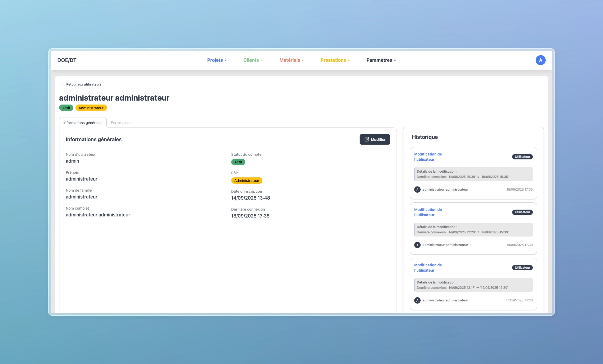Click the pencil icon on the Modifier button
This screenshot has height=364, width=603.
click(x=366, y=139)
